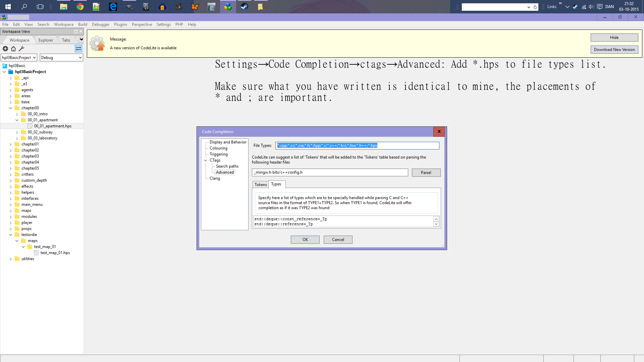The image size is (644, 362).
Task: Select Advanced under CTags
Action: (x=225, y=172)
